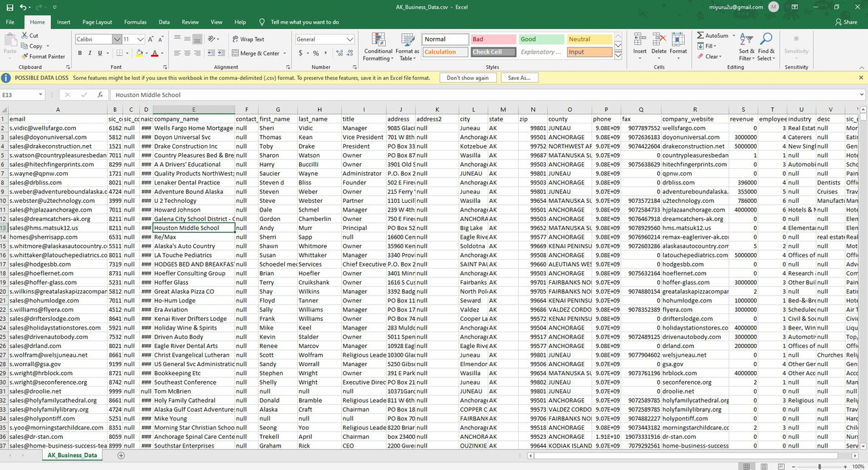The image size is (868, 470).
Task: Toggle Bold formatting
Action: [81, 53]
